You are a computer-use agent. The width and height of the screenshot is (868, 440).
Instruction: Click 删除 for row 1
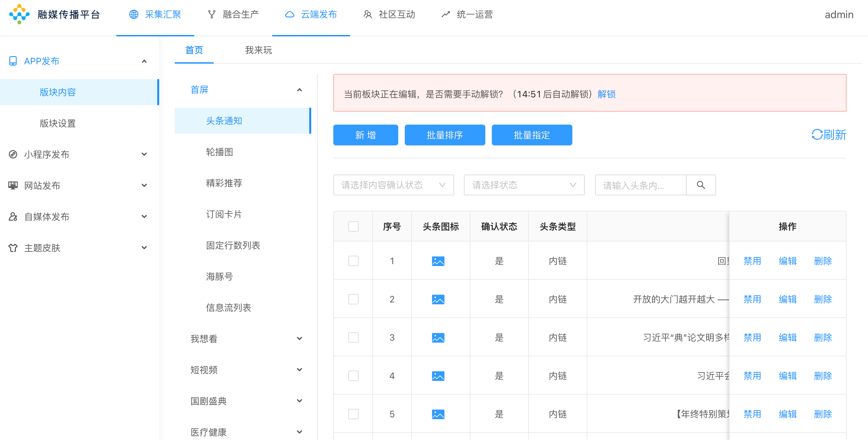(x=823, y=261)
